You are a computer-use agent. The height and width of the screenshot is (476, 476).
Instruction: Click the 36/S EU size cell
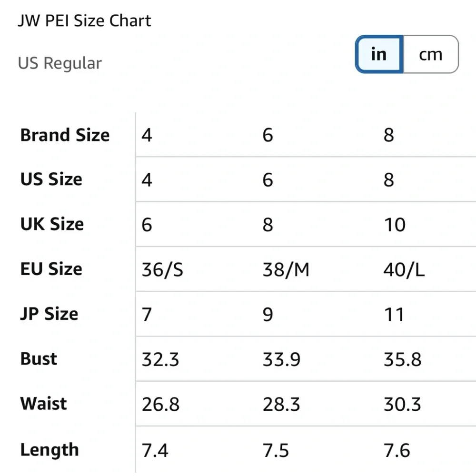point(162,270)
